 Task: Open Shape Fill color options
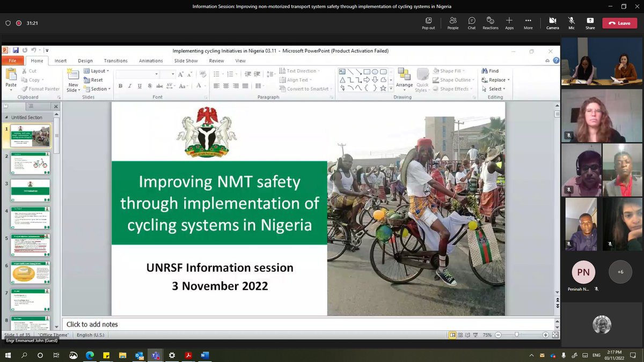(448, 71)
